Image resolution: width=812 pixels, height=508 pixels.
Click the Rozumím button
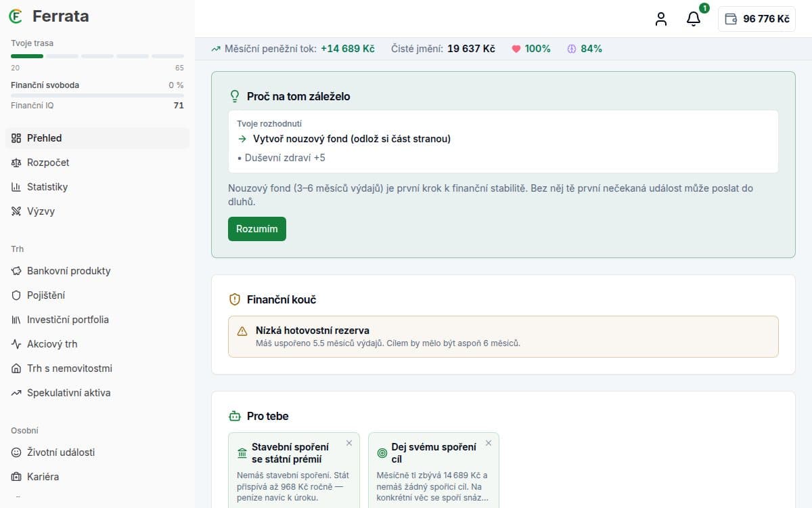pyautogui.click(x=257, y=229)
